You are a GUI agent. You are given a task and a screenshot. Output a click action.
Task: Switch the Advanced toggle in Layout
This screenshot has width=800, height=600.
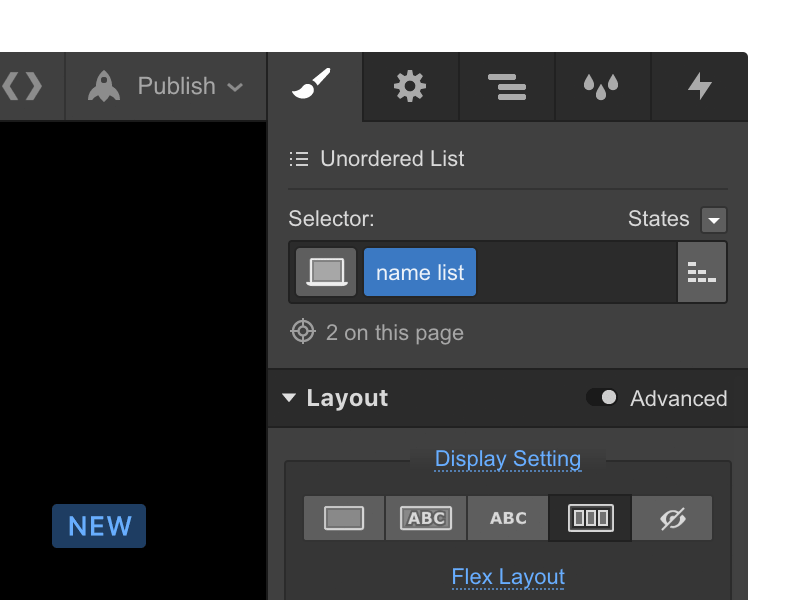(604, 397)
